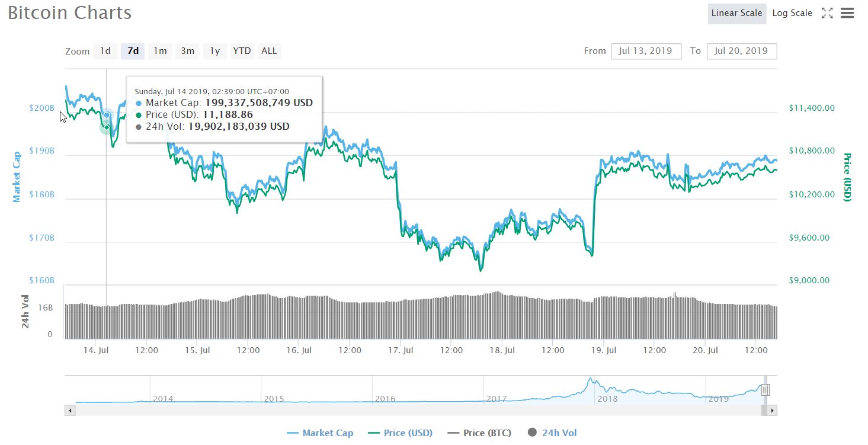Image resolution: width=868 pixels, height=445 pixels.
Task: Toggle fullscreen chart view icon
Action: [x=827, y=13]
